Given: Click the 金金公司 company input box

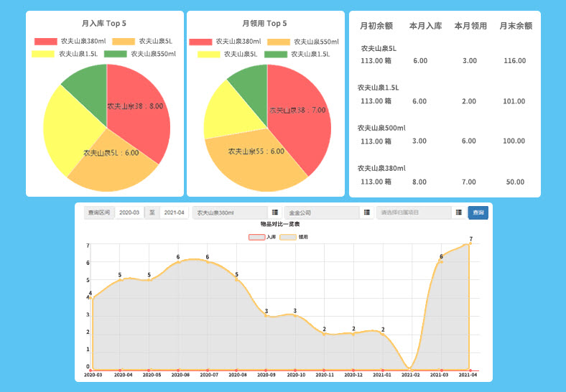Looking at the screenshot, I should click(321, 213).
